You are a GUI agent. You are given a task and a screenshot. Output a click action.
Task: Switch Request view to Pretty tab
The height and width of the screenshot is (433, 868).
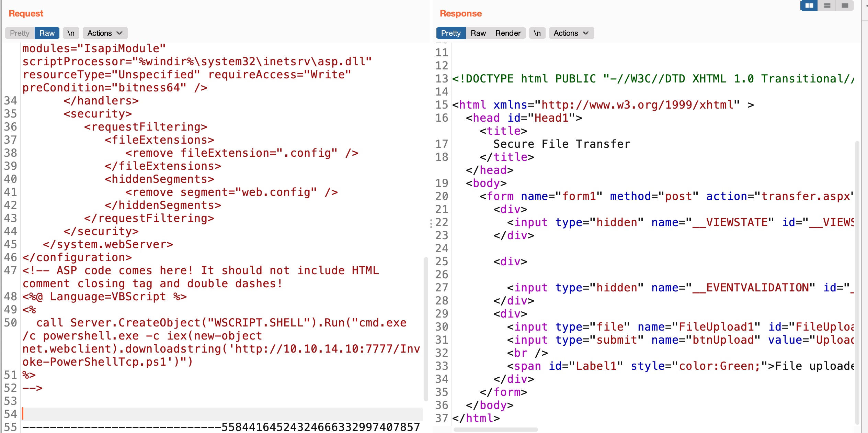tap(20, 33)
